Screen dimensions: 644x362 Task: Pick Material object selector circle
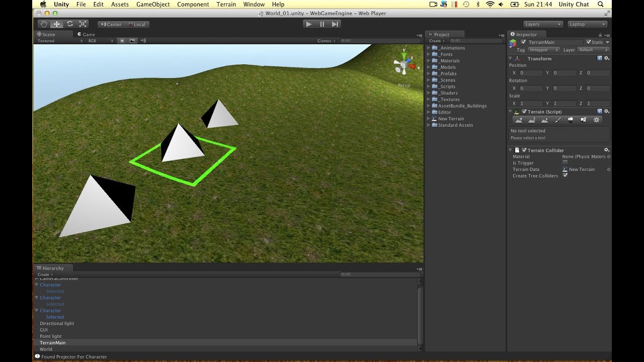(x=609, y=156)
